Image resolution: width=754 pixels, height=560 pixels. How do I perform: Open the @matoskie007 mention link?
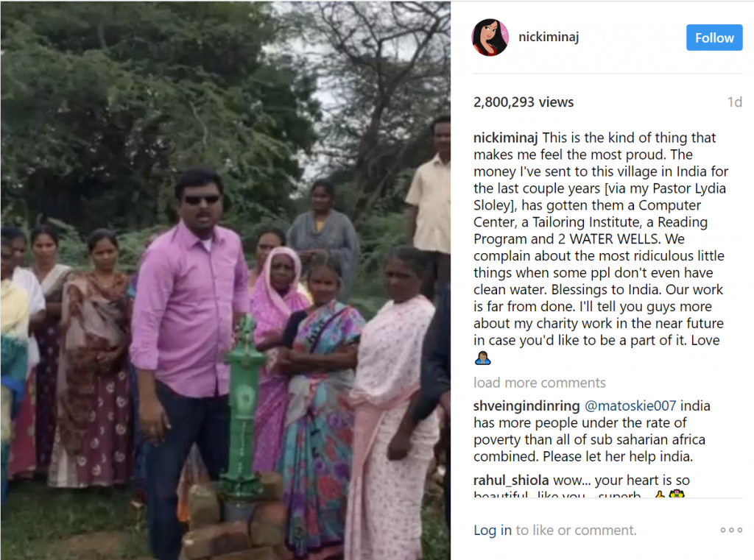click(x=630, y=405)
